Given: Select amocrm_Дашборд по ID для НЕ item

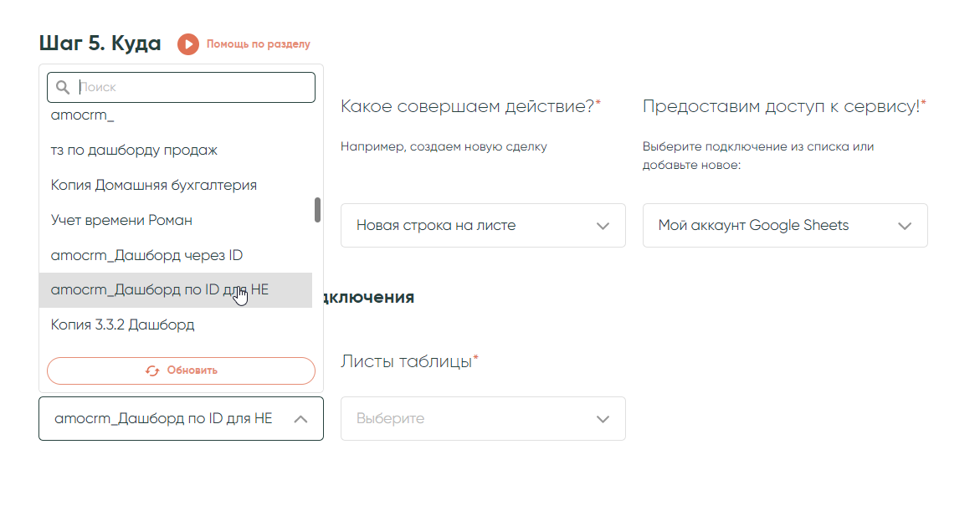Looking at the screenshot, I should [x=159, y=290].
